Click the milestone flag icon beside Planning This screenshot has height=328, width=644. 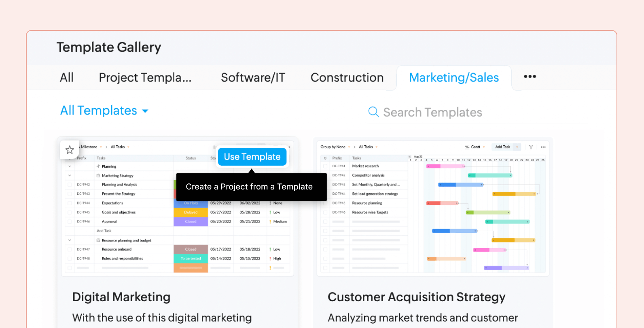tap(99, 166)
